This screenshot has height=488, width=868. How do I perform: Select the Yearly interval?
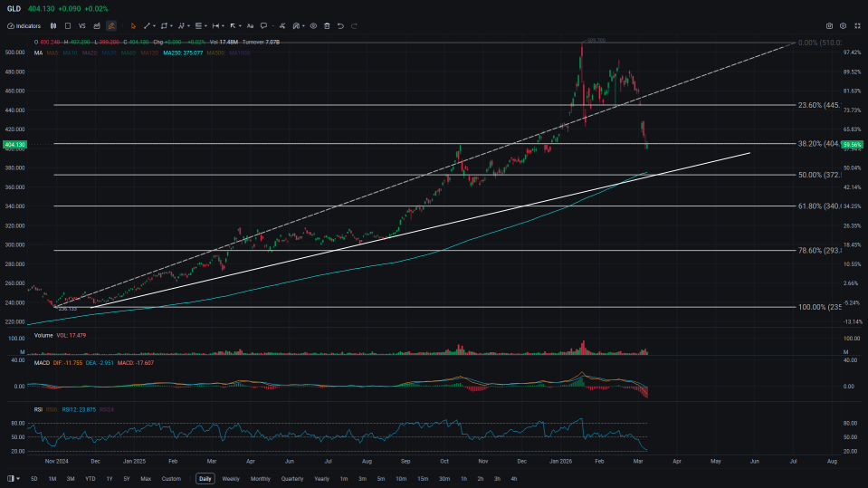point(321,479)
